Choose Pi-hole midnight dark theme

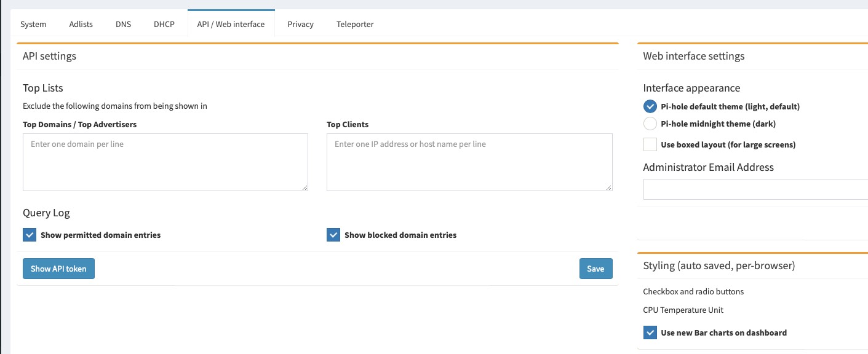click(650, 124)
